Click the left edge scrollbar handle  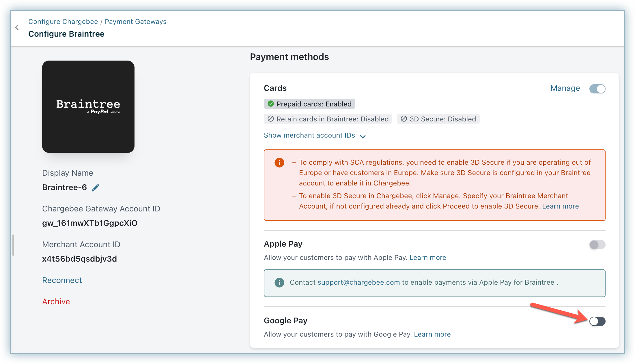(13, 245)
